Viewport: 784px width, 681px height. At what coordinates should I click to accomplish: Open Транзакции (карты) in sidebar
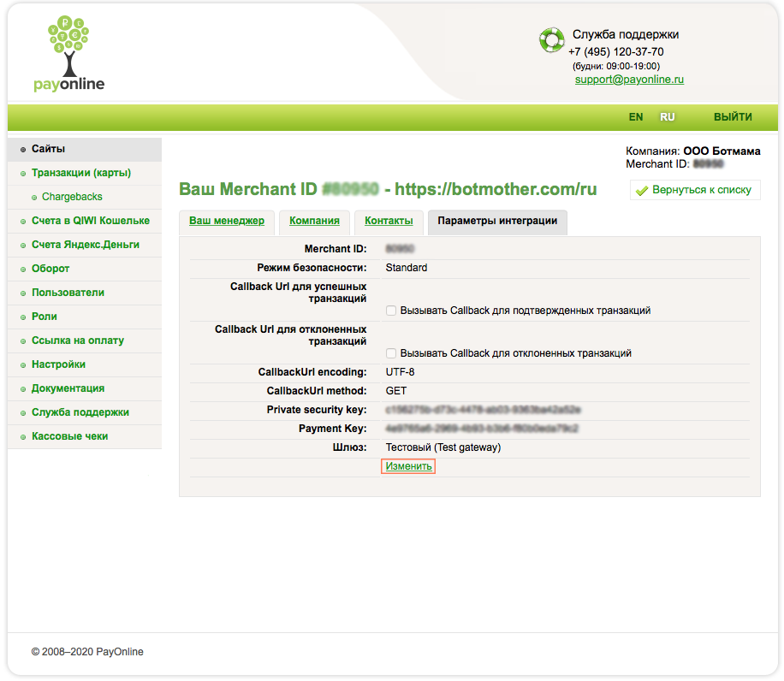(x=85, y=173)
